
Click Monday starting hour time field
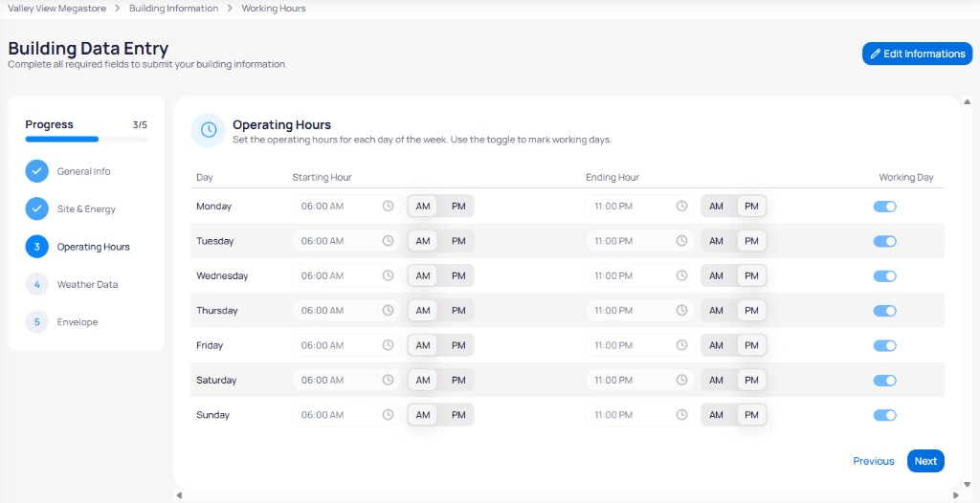pyautogui.click(x=346, y=206)
